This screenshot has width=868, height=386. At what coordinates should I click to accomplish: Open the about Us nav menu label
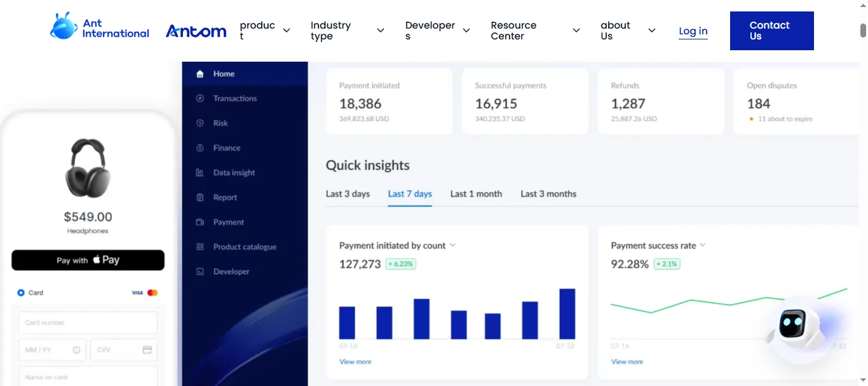coord(615,31)
